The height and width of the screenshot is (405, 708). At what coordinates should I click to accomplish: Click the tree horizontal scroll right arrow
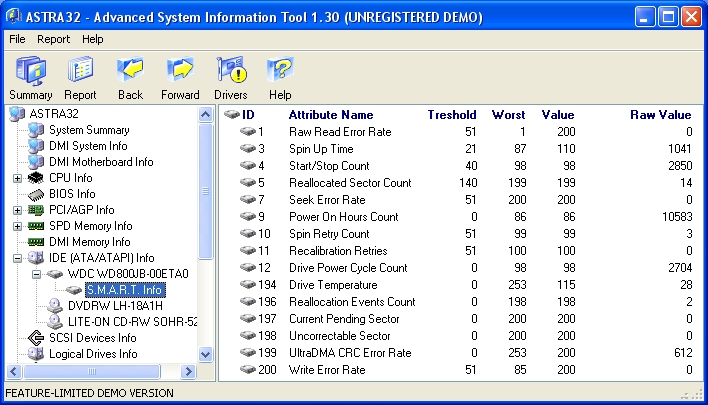click(188, 371)
